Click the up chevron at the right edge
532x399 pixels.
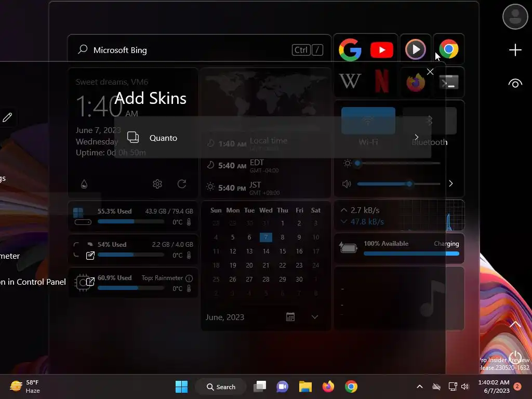pyautogui.click(x=515, y=324)
